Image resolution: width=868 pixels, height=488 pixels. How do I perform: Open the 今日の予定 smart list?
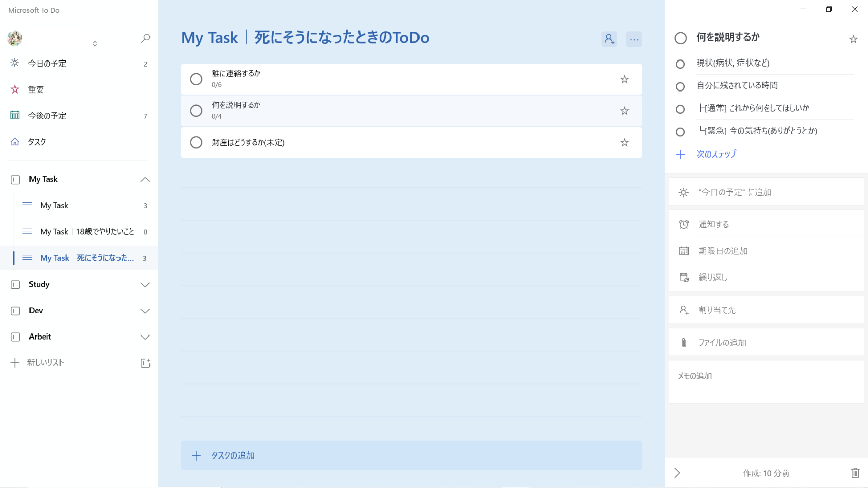click(47, 64)
